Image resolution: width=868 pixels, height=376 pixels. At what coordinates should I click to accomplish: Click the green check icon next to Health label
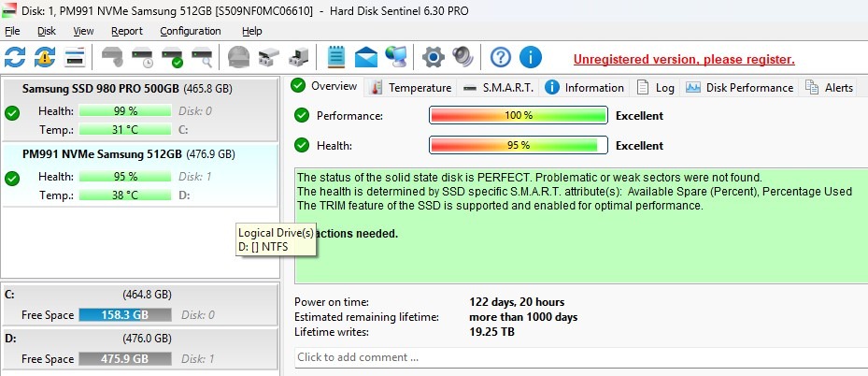tap(302, 145)
